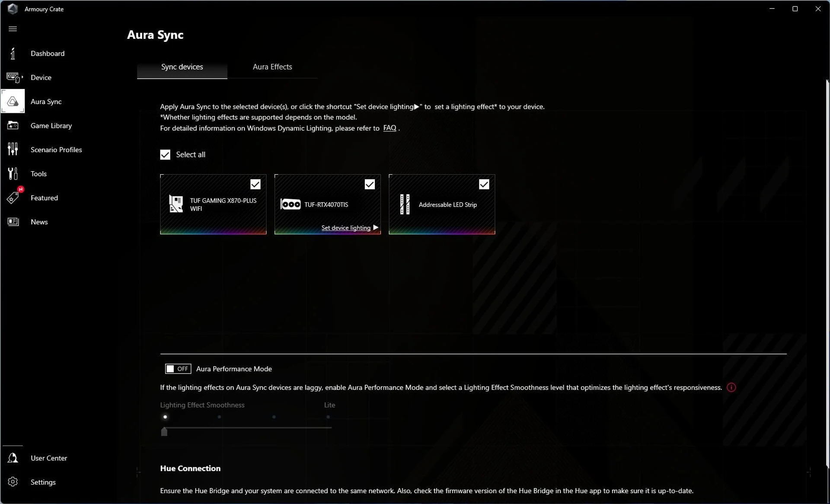The height and width of the screenshot is (504, 830).
Task: Click the Set device lighting link
Action: click(x=346, y=228)
